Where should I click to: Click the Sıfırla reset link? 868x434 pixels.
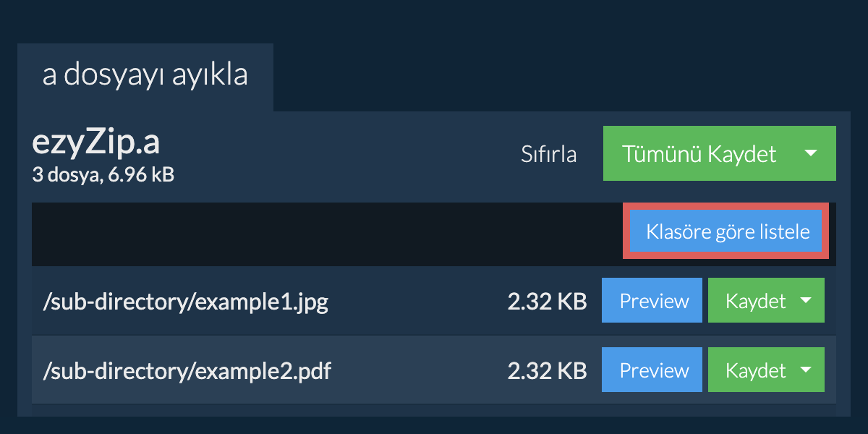tap(549, 154)
